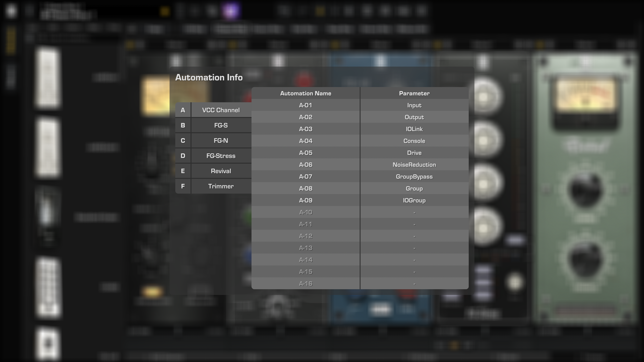The image size is (644, 362).
Task: Click the Output parameter cell
Action: click(414, 117)
